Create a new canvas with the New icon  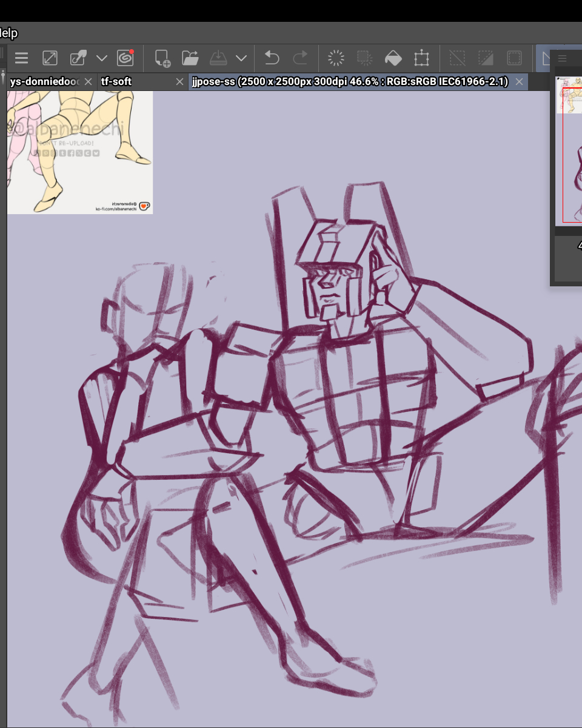[162, 58]
